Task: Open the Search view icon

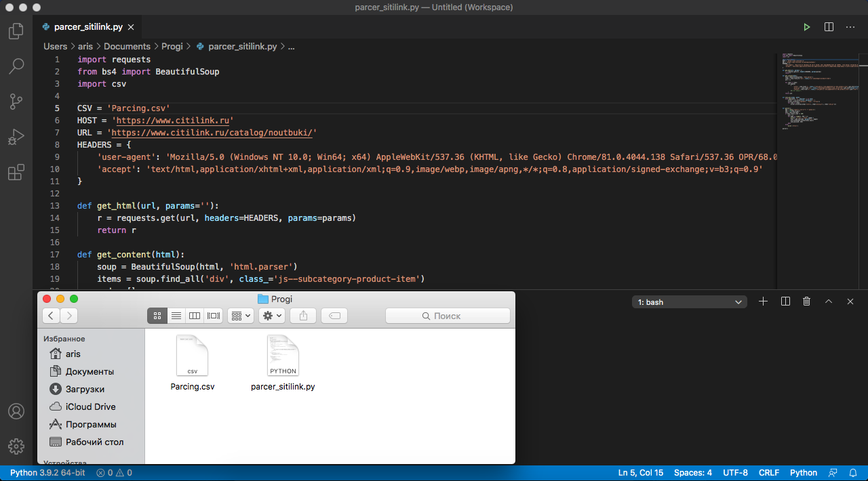Action: tap(16, 66)
